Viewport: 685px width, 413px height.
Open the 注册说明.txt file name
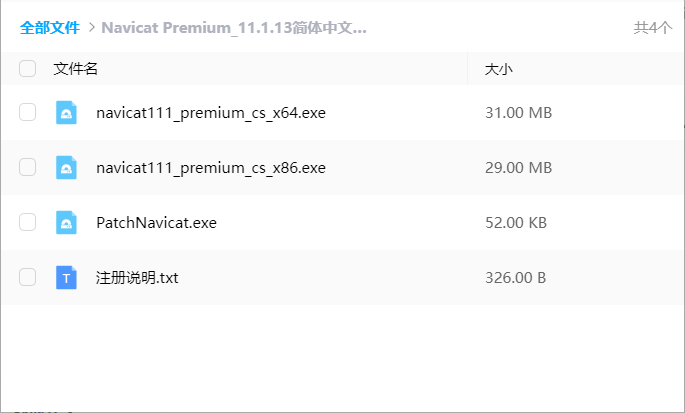coord(137,278)
